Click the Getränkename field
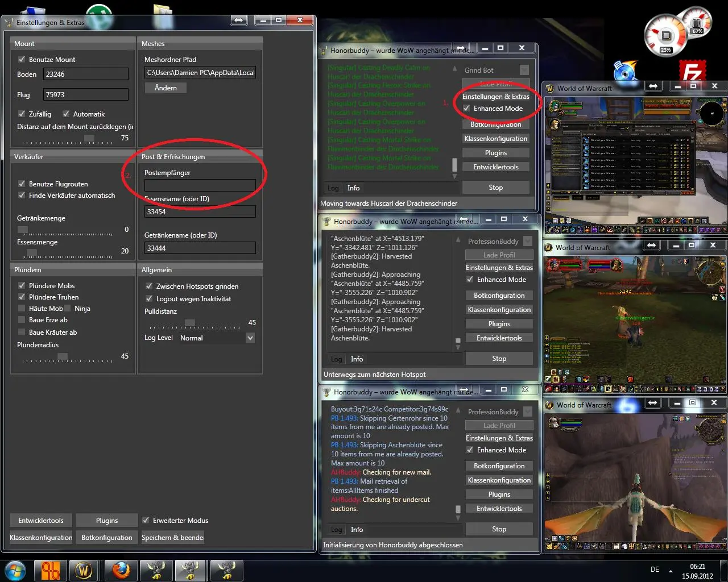728x582 pixels. coord(200,248)
